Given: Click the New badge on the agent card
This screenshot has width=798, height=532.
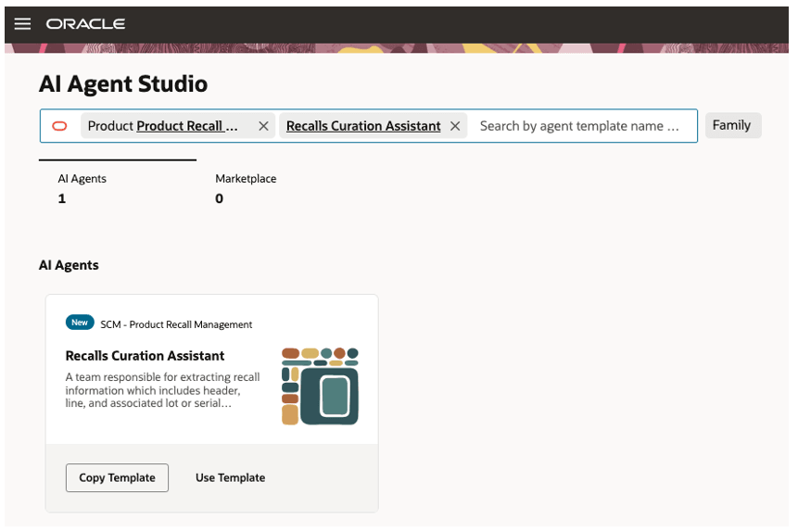Looking at the screenshot, I should click(x=80, y=323).
